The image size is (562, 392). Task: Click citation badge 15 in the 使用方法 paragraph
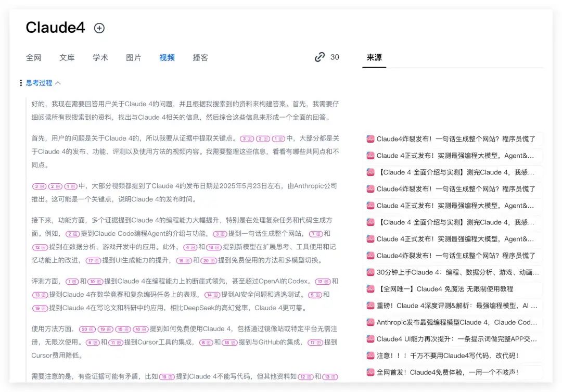pos(123,329)
